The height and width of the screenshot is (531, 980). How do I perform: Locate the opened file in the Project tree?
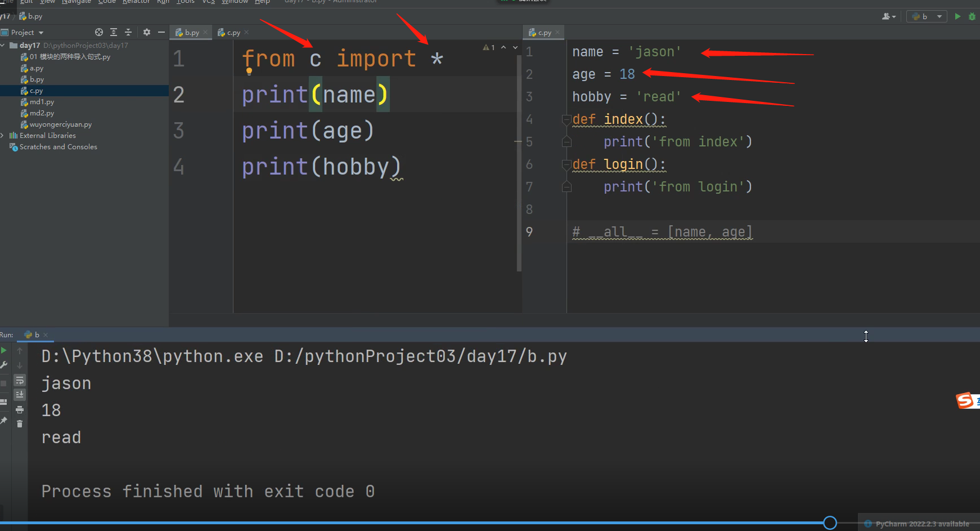99,32
